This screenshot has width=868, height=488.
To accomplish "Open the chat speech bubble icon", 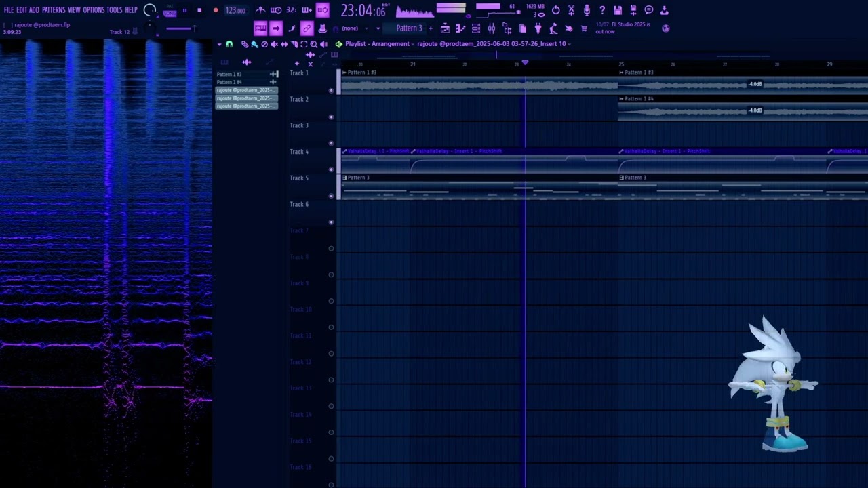I will pyautogui.click(x=649, y=10).
